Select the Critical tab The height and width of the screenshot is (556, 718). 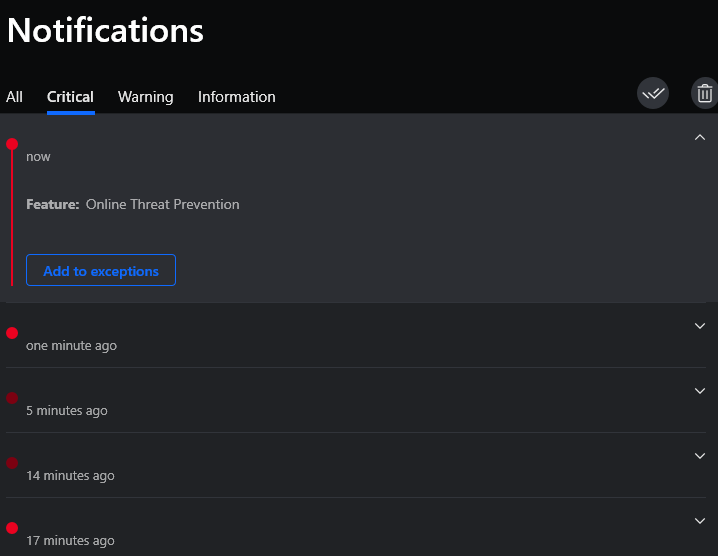(71, 97)
